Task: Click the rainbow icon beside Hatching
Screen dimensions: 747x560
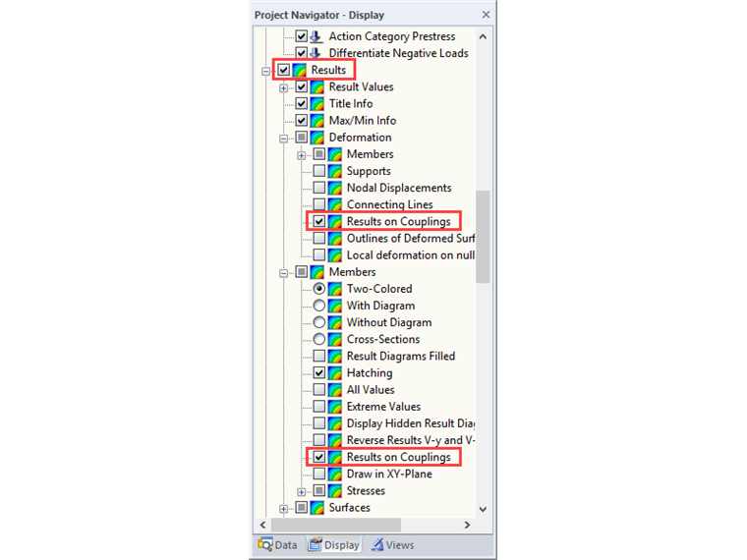Action: pyautogui.click(x=335, y=373)
